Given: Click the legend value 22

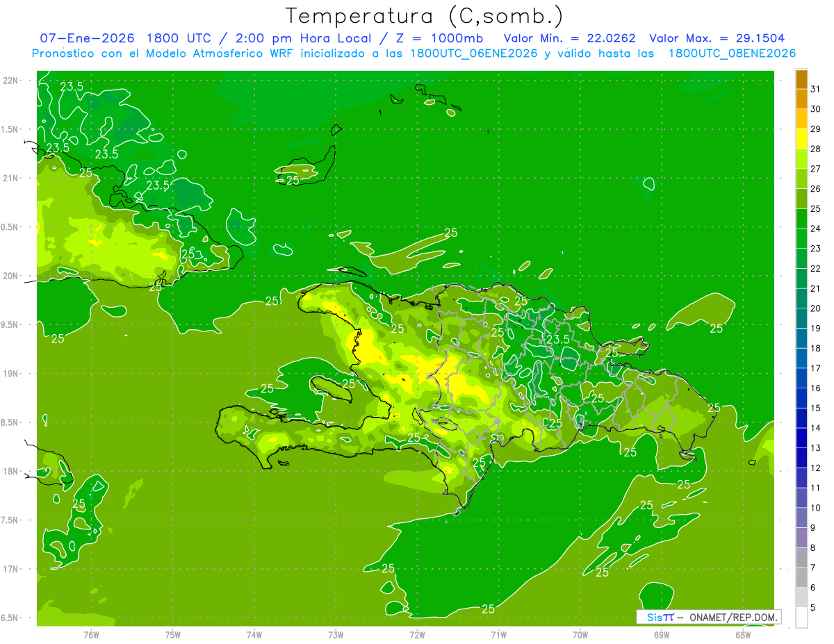Looking at the screenshot, I should 816,269.
